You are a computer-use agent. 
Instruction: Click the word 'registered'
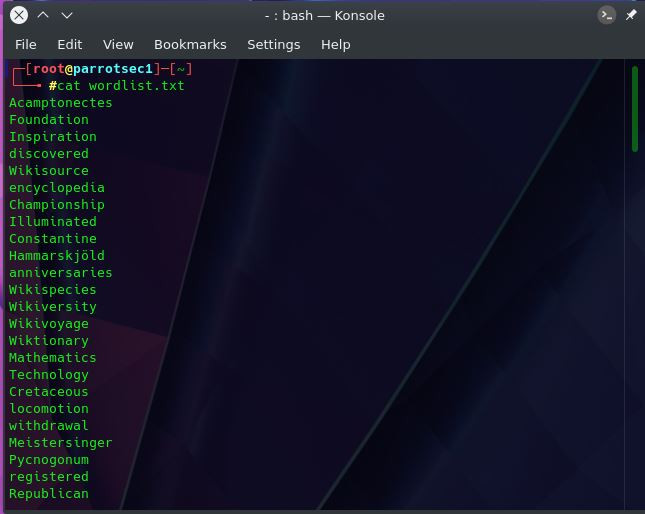(49, 477)
